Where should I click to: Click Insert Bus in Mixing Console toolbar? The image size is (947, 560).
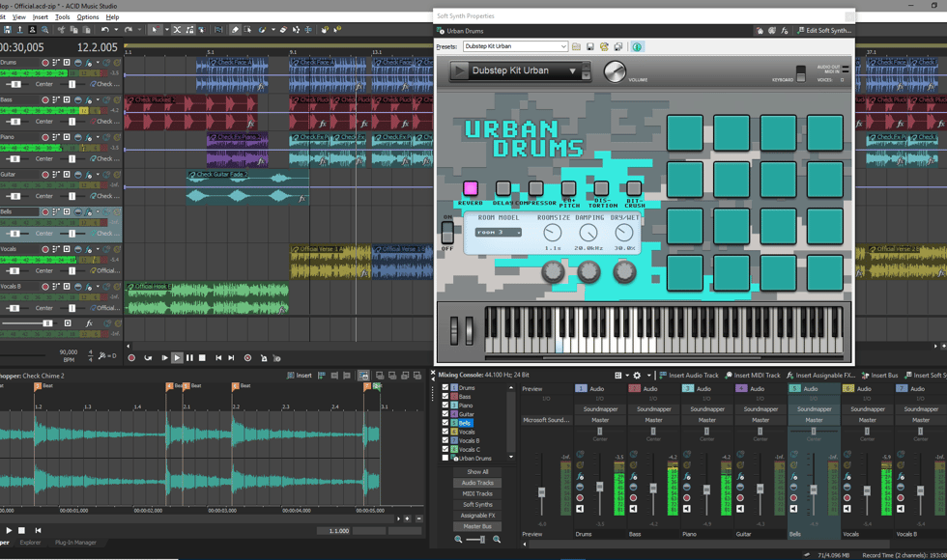click(879, 376)
